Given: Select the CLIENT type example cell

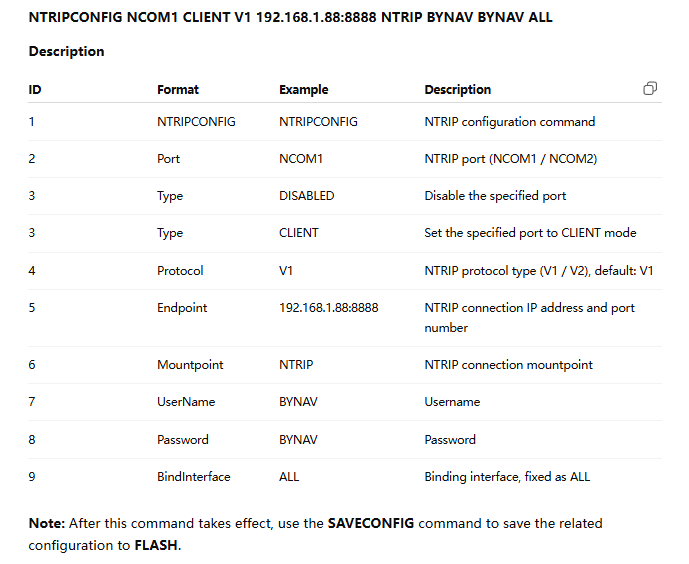Looking at the screenshot, I should click(299, 232).
